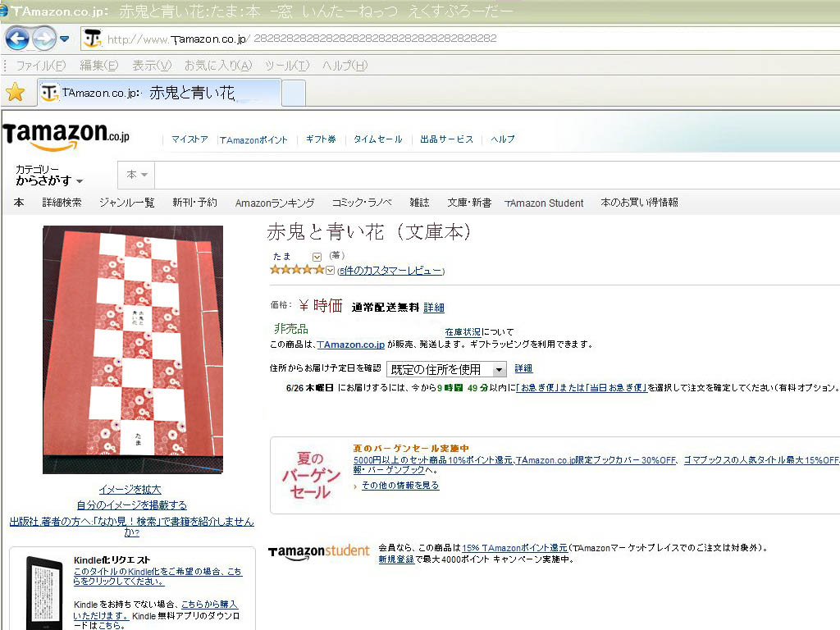Click 詳細 link beside address dropdown
This screenshot has height=630, width=840.
tap(523, 368)
